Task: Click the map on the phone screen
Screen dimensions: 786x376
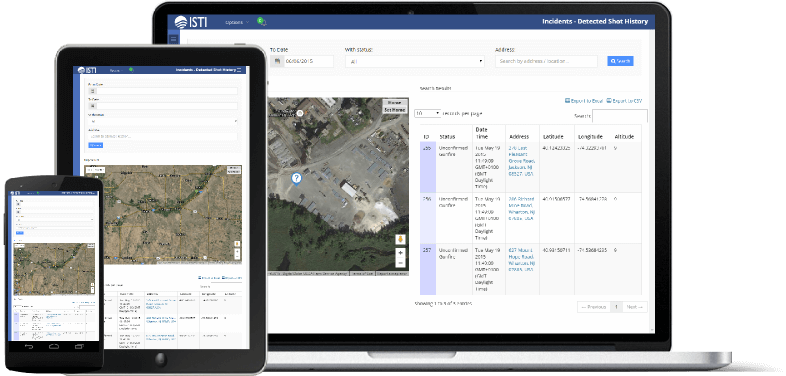Action: pyautogui.click(x=54, y=269)
